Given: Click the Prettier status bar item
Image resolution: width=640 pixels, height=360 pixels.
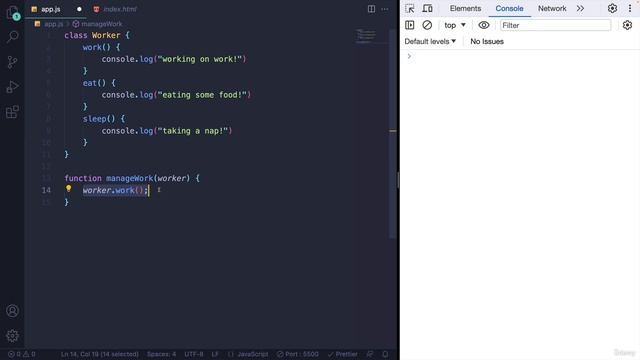Looking at the screenshot, I should point(342,354).
